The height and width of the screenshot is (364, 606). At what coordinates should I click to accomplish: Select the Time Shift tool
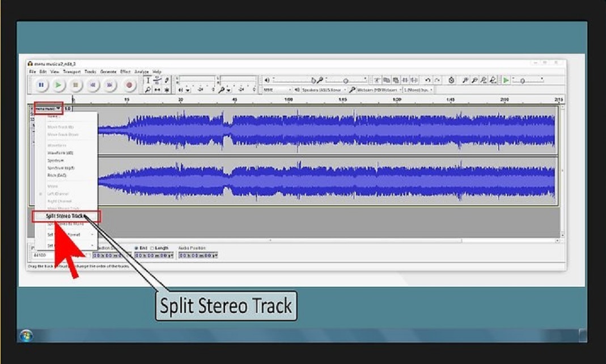pos(157,90)
